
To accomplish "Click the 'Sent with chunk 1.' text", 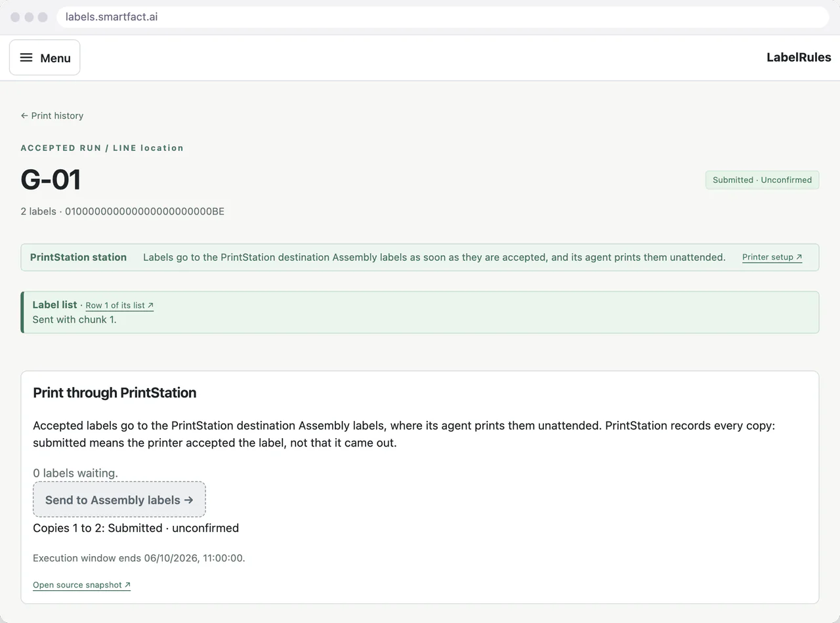I will [74, 320].
